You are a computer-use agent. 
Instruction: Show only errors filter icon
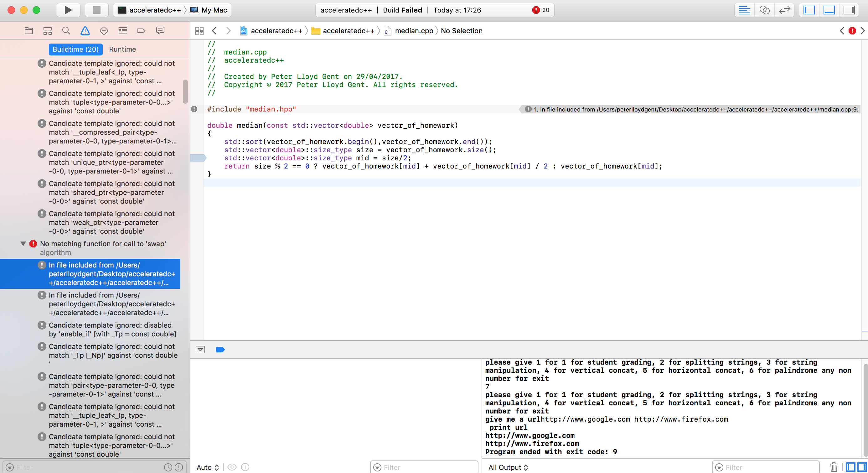coord(179,467)
